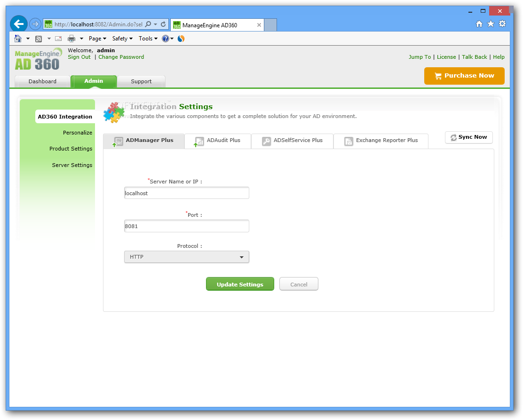This screenshot has height=420, width=523.
Task: Open the Tools menu
Action: pyautogui.click(x=148, y=39)
